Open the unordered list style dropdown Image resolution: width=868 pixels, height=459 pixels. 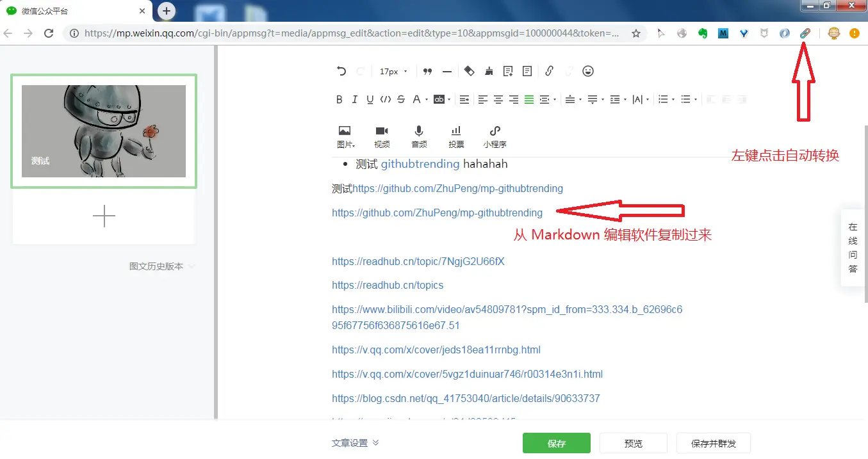click(696, 100)
